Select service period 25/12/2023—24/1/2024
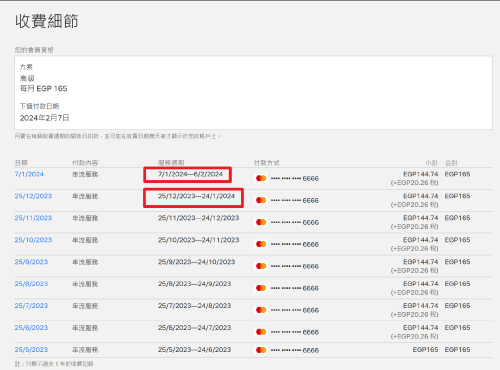This screenshot has width=500, height=370. pyautogui.click(x=196, y=196)
